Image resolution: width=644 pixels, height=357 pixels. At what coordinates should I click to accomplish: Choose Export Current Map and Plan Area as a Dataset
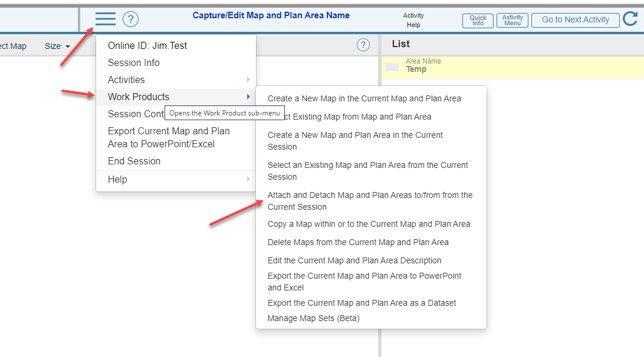[x=371, y=303]
